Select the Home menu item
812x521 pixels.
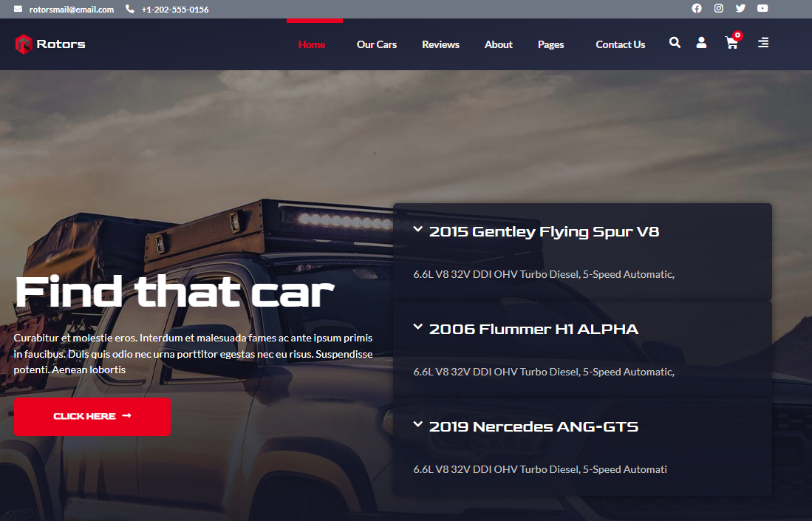pyautogui.click(x=312, y=44)
